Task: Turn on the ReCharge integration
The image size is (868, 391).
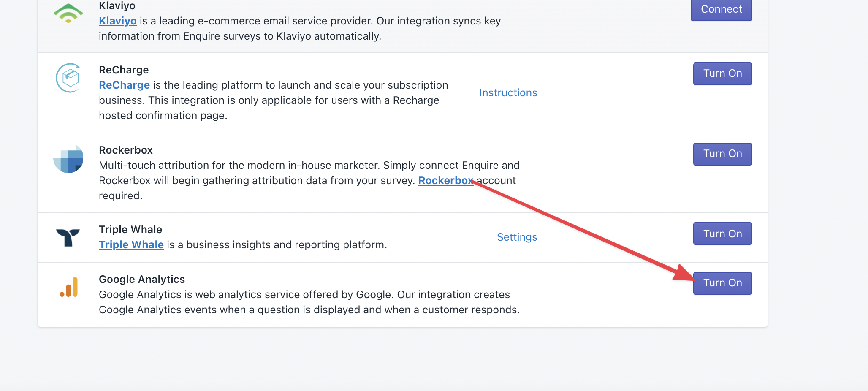Action: (723, 73)
